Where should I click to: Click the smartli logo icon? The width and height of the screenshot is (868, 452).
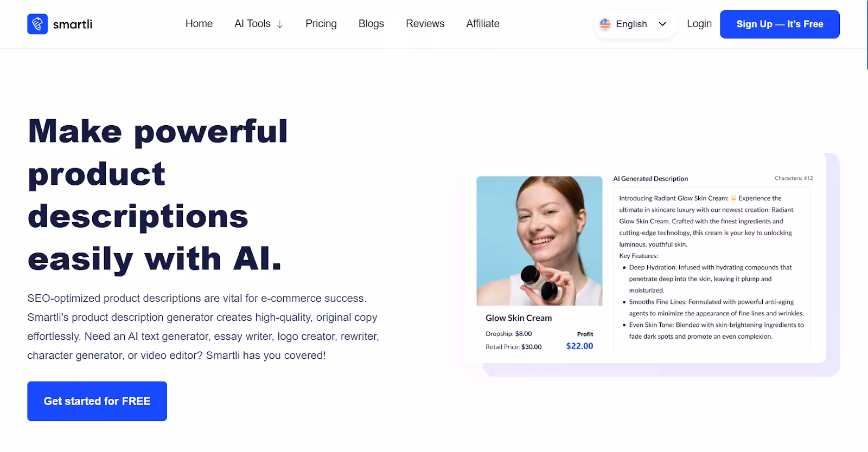click(37, 24)
